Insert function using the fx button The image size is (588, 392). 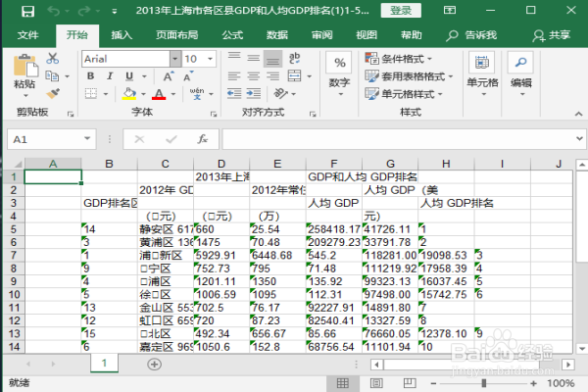click(x=203, y=139)
